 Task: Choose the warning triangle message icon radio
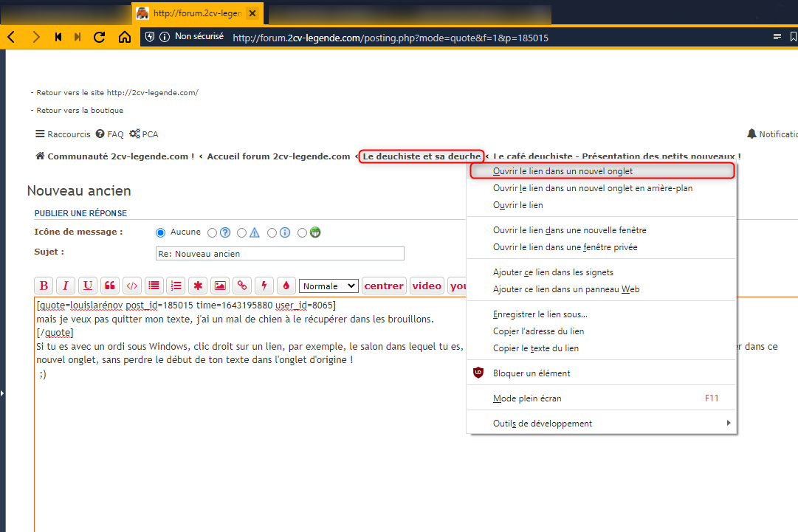pos(242,233)
